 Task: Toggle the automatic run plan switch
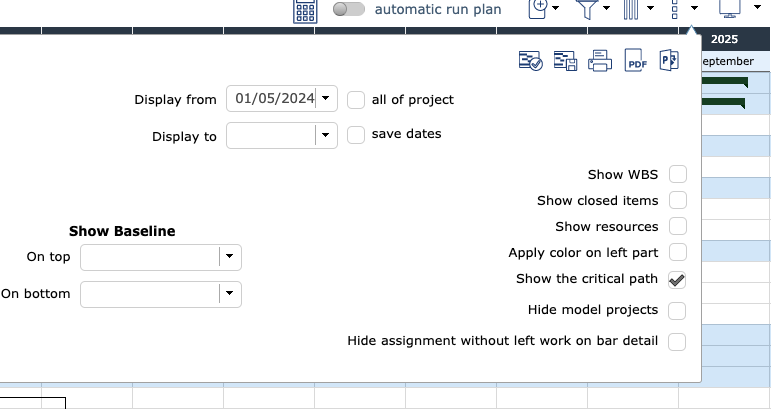click(349, 10)
